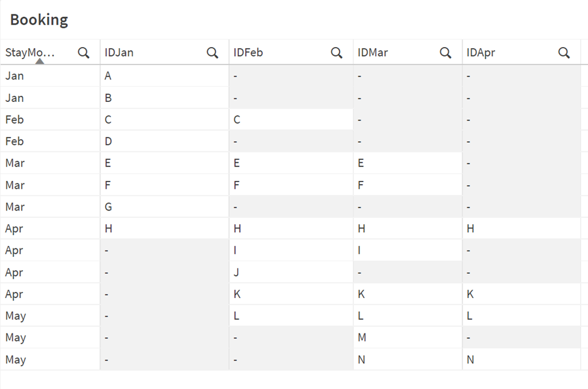Sort table by the IDJan header
Viewport: 588px width, 389px height.
click(119, 53)
